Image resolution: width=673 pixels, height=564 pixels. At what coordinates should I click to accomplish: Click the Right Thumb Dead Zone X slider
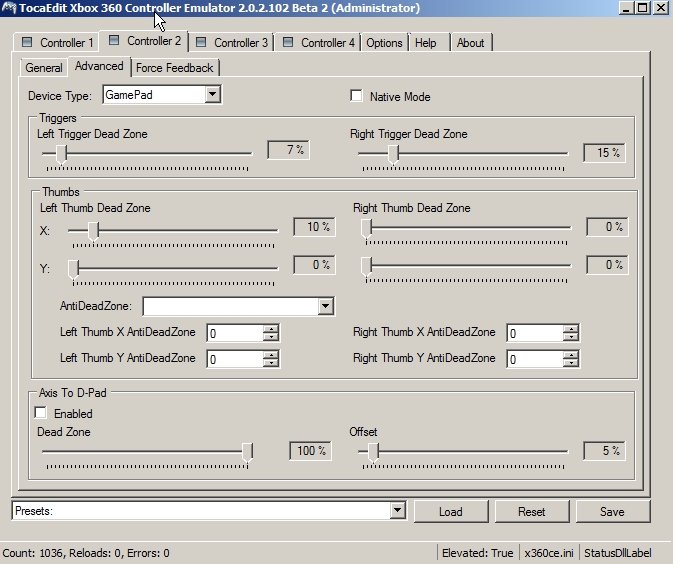(x=466, y=232)
